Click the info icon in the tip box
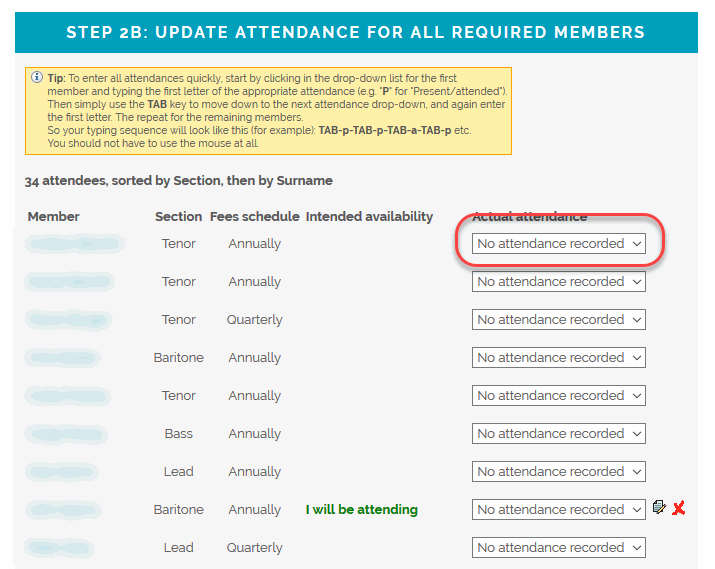 pos(36,77)
